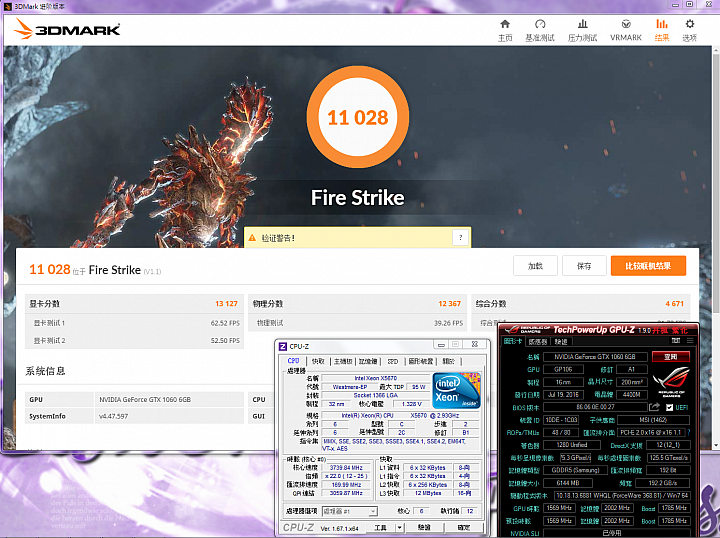Click the Fire Strike title text
Viewport: 720px width, 538px height.
(x=358, y=198)
